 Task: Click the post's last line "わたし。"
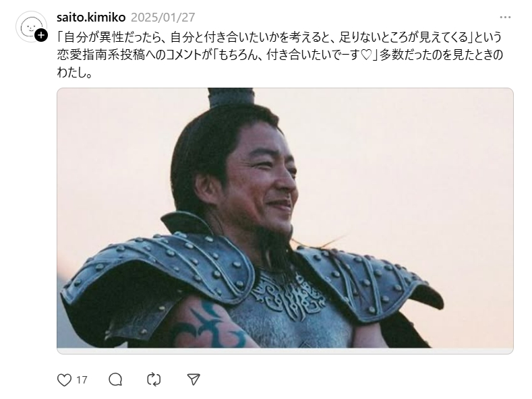(74, 72)
